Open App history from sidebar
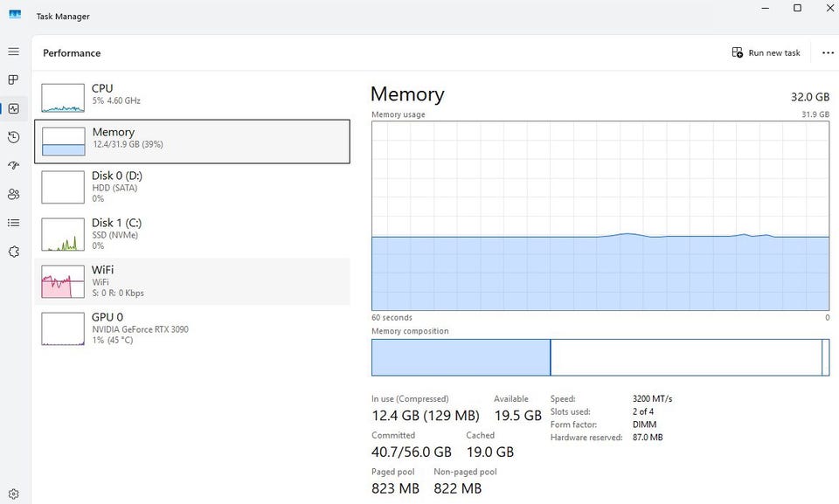This screenshot has height=504, width=839. pyautogui.click(x=13, y=137)
